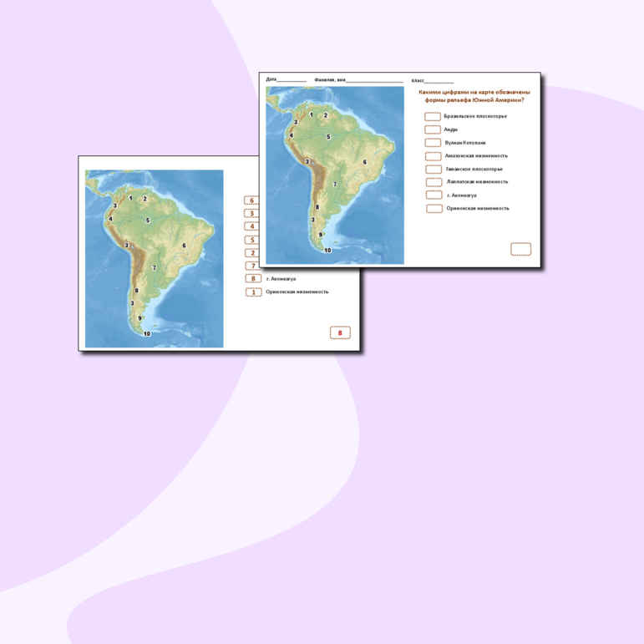Click the answer box with 1 beside Оринокская низменность
This screenshot has width=644, height=644.
point(253,292)
